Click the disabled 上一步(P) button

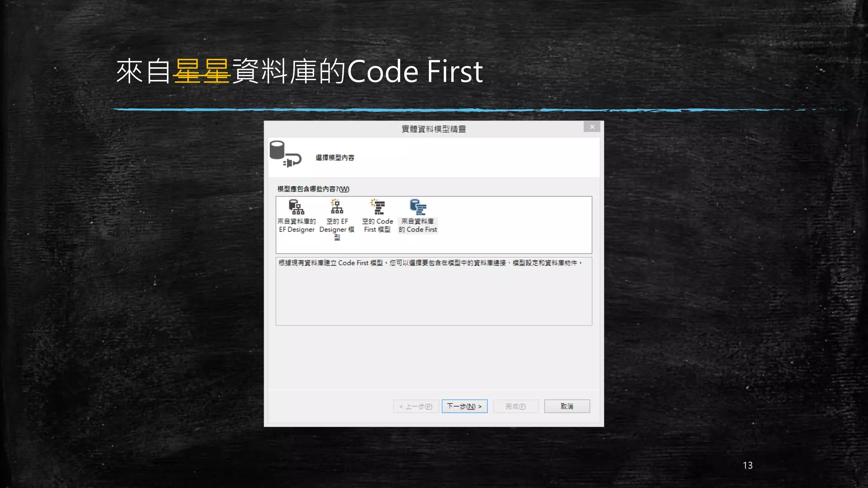pyautogui.click(x=416, y=406)
